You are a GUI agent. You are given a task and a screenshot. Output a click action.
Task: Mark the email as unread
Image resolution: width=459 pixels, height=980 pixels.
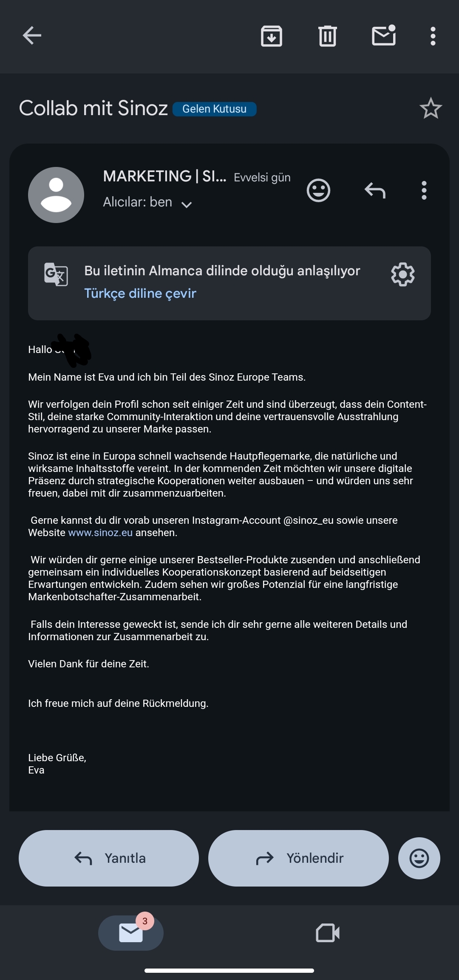384,35
